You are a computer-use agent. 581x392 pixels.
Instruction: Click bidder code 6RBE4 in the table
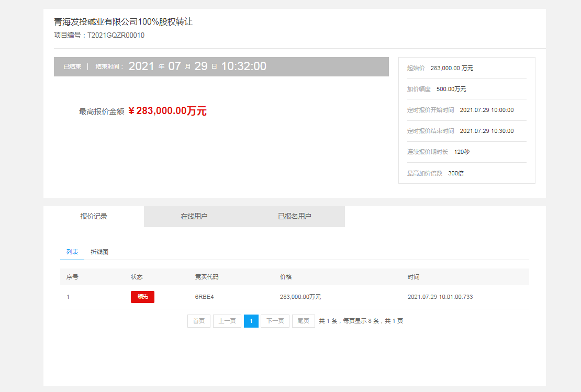click(x=205, y=297)
